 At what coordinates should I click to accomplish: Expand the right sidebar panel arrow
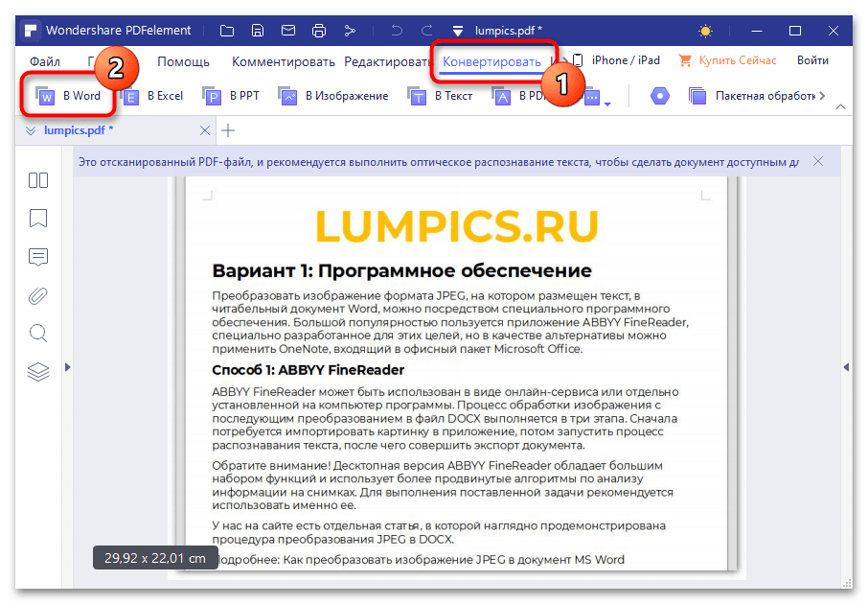[x=846, y=367]
